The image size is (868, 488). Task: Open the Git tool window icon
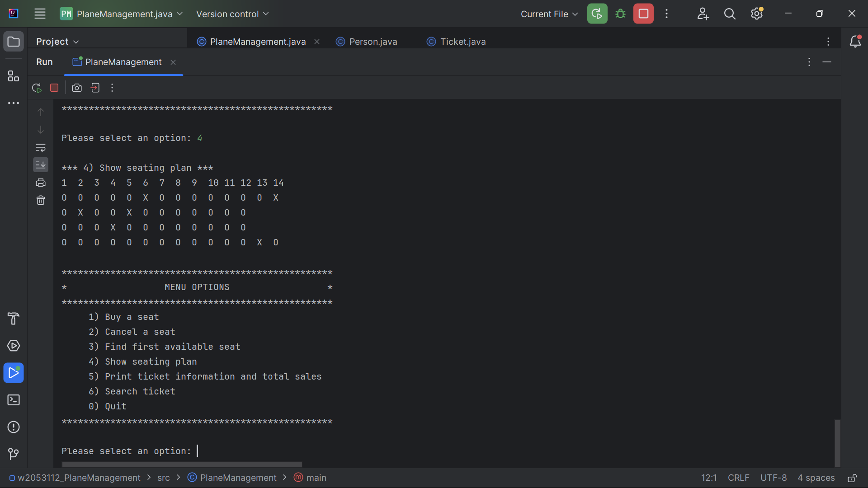pos(14,454)
